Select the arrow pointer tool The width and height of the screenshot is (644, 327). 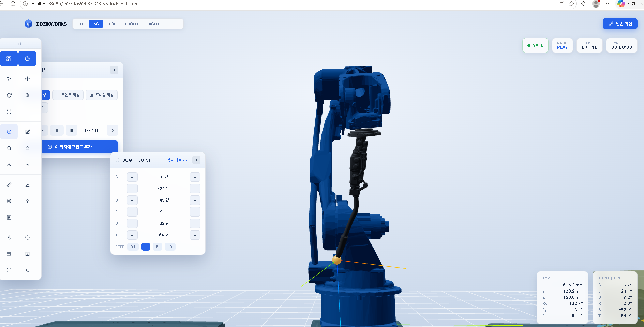tap(9, 79)
